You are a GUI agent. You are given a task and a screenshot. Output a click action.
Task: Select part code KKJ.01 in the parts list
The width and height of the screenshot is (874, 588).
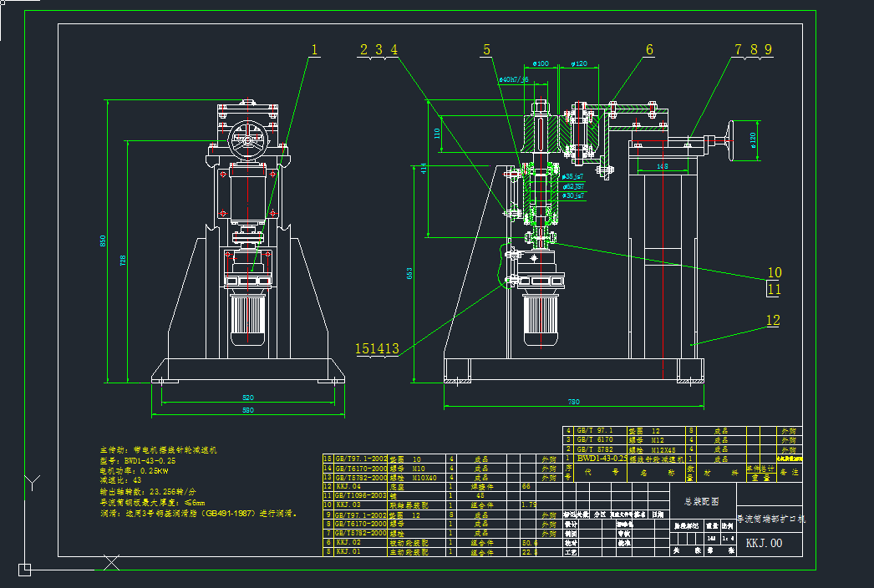click(x=348, y=552)
